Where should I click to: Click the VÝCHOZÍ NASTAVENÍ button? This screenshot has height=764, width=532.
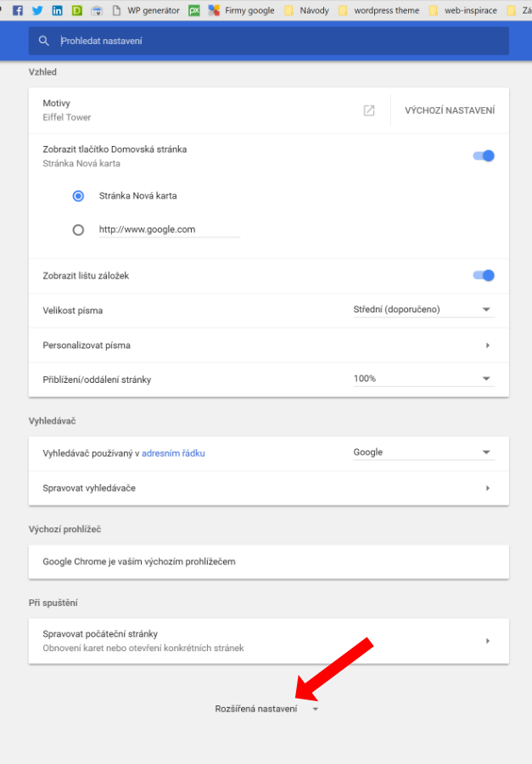point(450,110)
